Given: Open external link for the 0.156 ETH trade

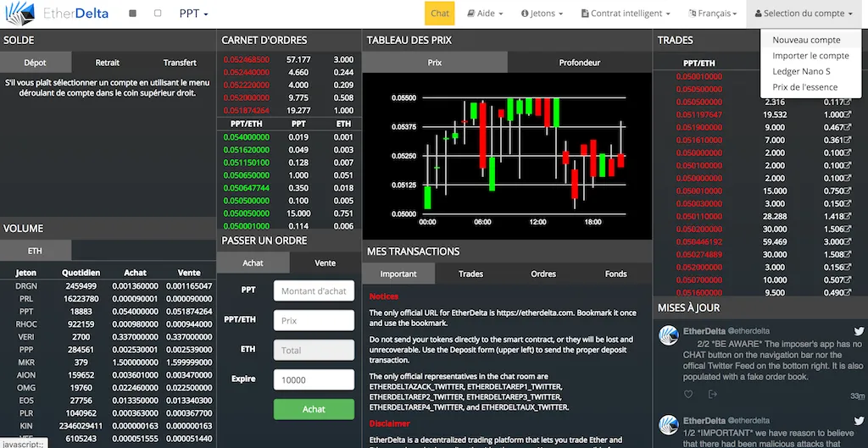Looking at the screenshot, I should pos(847,267).
